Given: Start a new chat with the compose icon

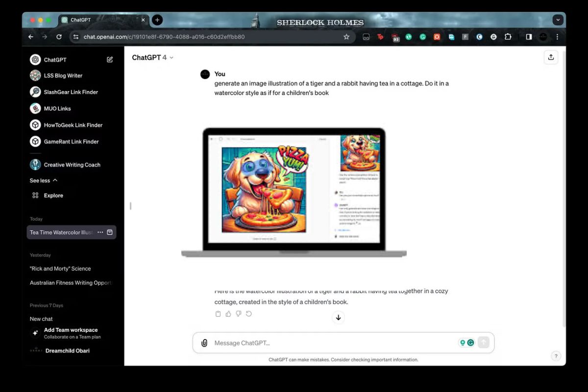Looking at the screenshot, I should pyautogui.click(x=110, y=59).
